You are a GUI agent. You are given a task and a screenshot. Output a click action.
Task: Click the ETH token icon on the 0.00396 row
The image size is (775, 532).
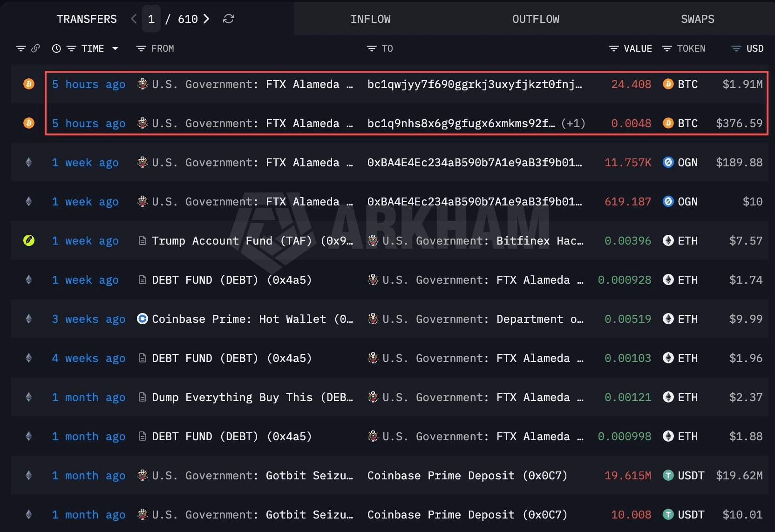click(x=668, y=241)
